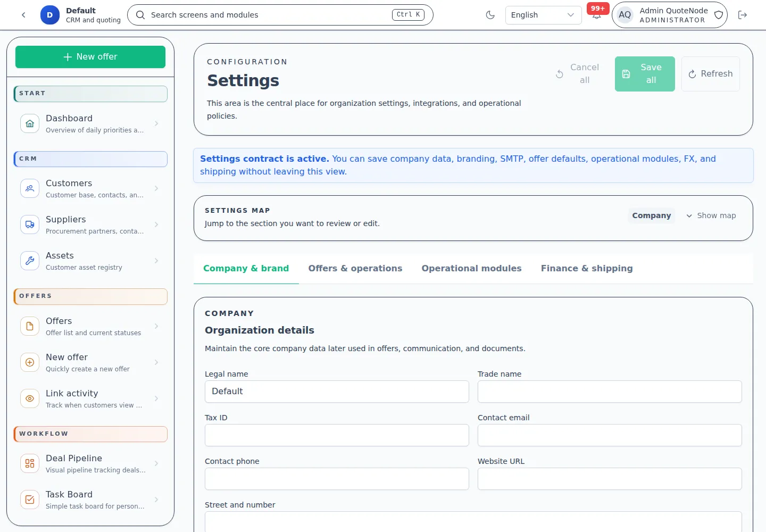
Task: Click the Contact phone input field
Action: [337, 479]
